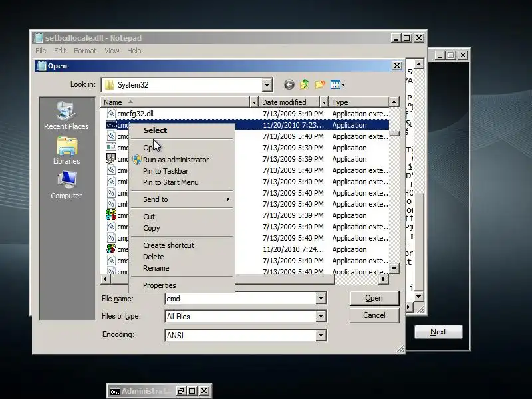Open Notepad Help menu
This screenshot has height=399, width=532.
(134, 51)
